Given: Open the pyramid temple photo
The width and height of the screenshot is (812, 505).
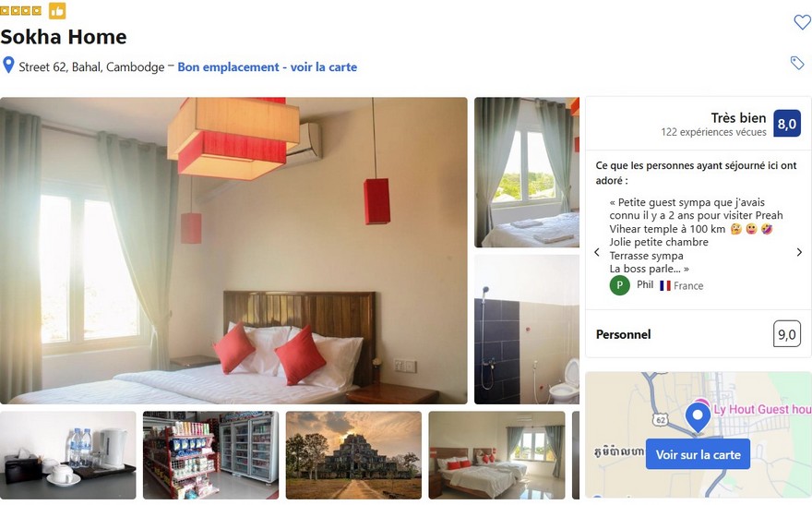Looking at the screenshot, I should click(x=353, y=455).
